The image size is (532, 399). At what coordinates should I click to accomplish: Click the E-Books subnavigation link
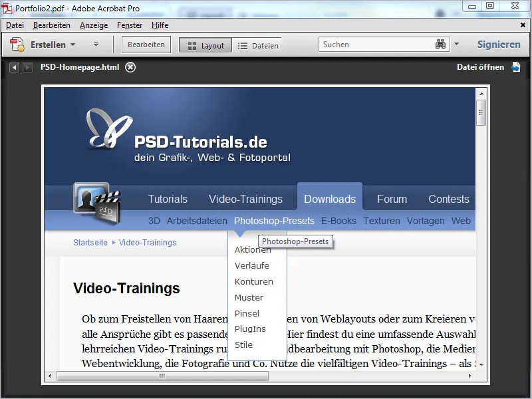(x=338, y=221)
